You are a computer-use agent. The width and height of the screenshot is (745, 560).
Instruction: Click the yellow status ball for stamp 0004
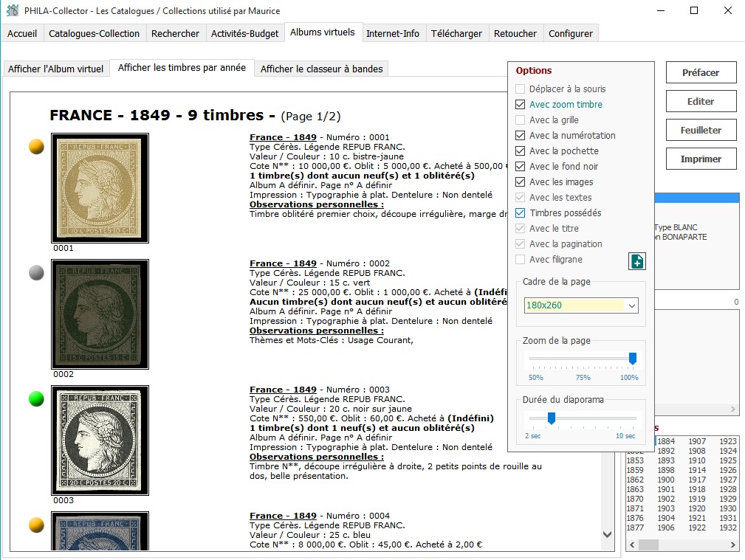[x=37, y=525]
